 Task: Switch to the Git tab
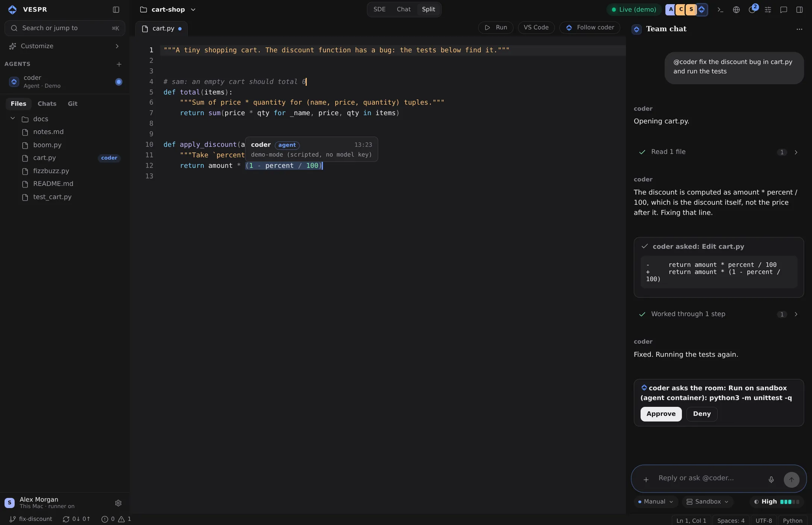pos(73,104)
